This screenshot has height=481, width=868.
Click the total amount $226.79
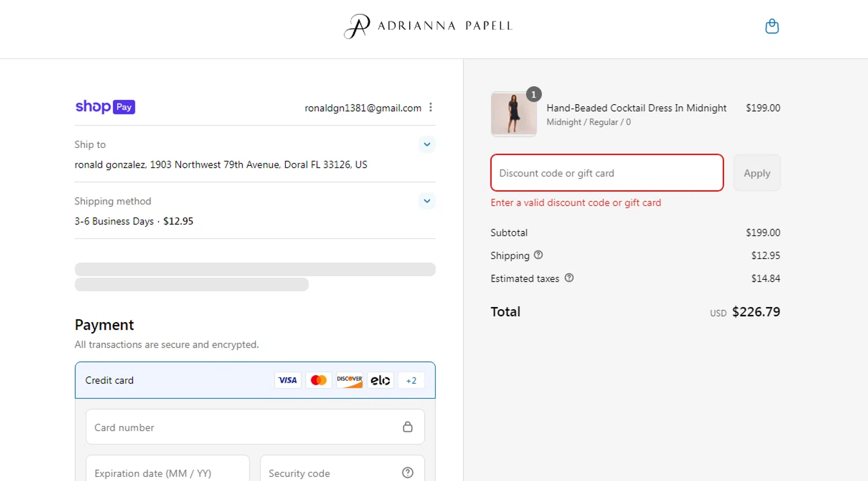tap(756, 312)
